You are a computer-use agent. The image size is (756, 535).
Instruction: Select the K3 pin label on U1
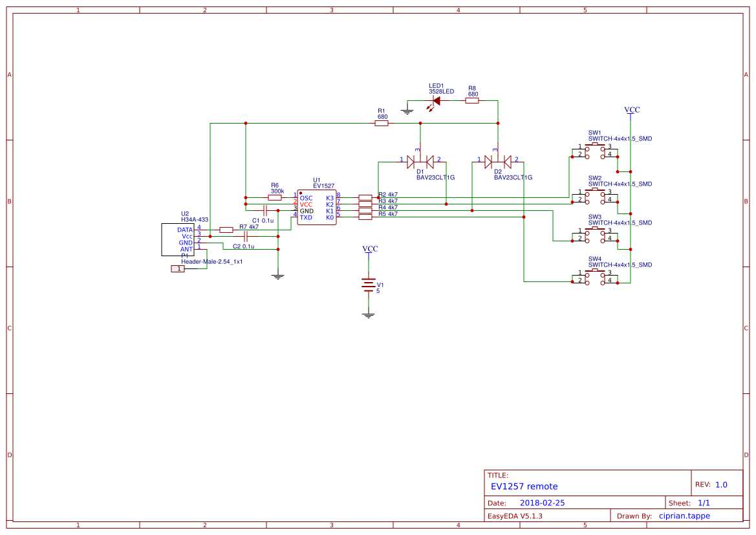(330, 198)
